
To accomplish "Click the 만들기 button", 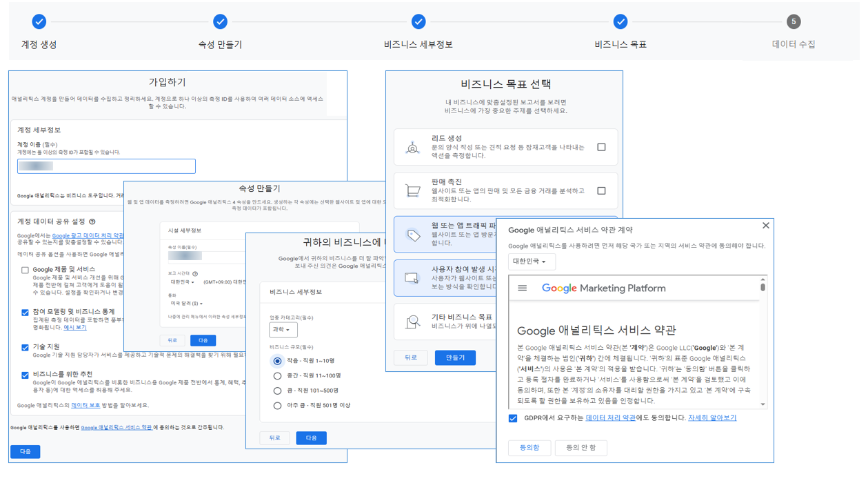I will tap(455, 357).
